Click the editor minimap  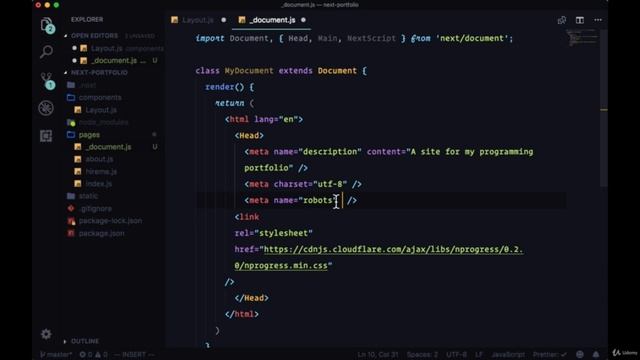tap(582, 38)
